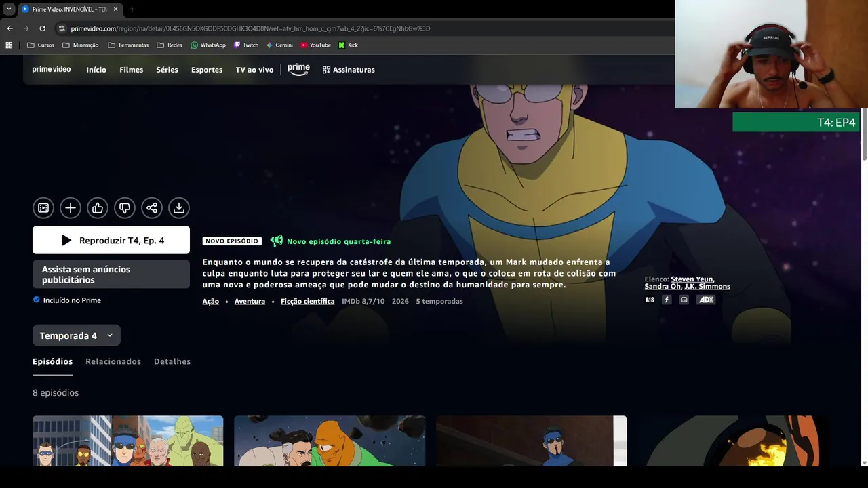Click the page vertical scrollbar

point(864,134)
